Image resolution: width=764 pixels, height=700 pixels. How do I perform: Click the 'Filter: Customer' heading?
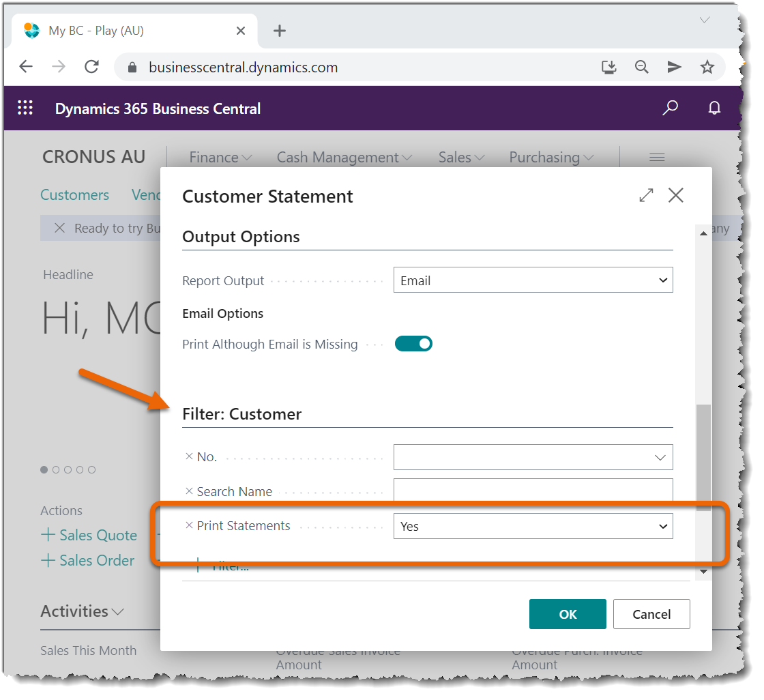[241, 414]
